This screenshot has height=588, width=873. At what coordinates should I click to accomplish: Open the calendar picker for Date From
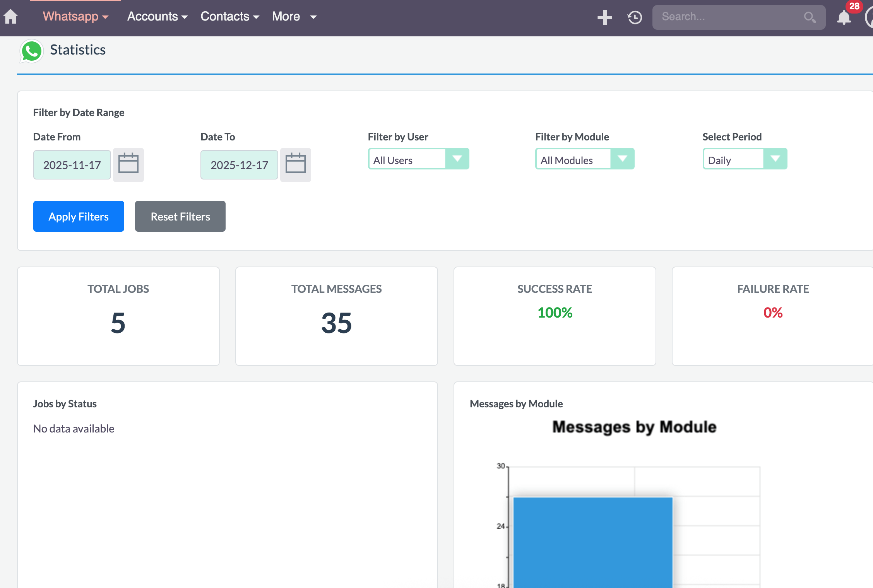tap(128, 165)
